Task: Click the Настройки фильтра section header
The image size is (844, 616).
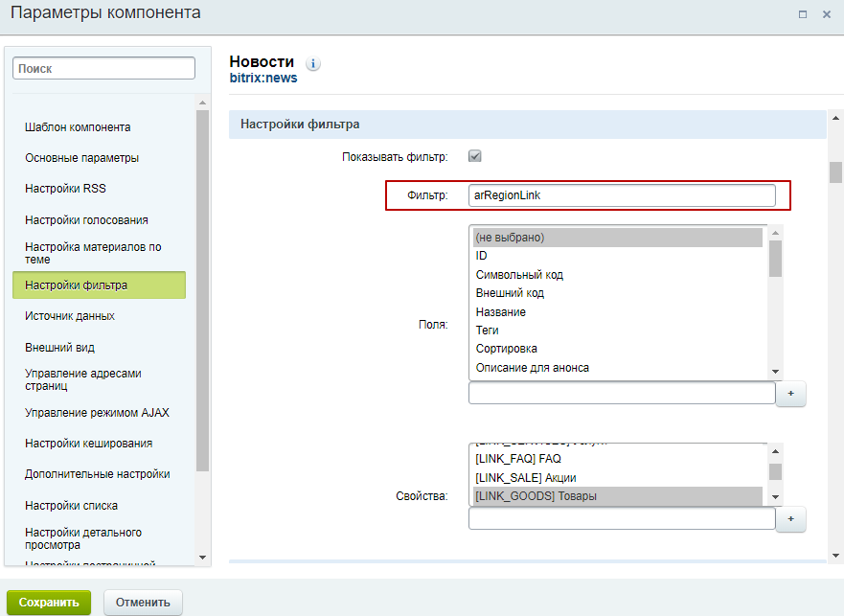Action: (x=528, y=125)
